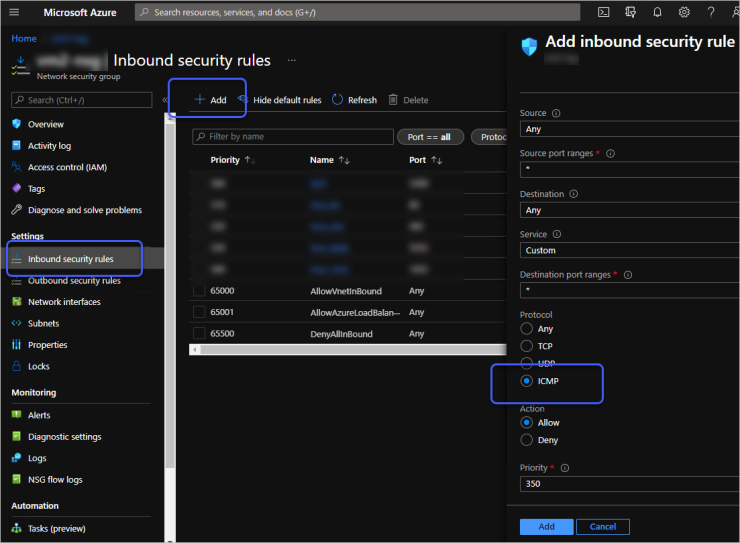Click the Service info icon

556,234
